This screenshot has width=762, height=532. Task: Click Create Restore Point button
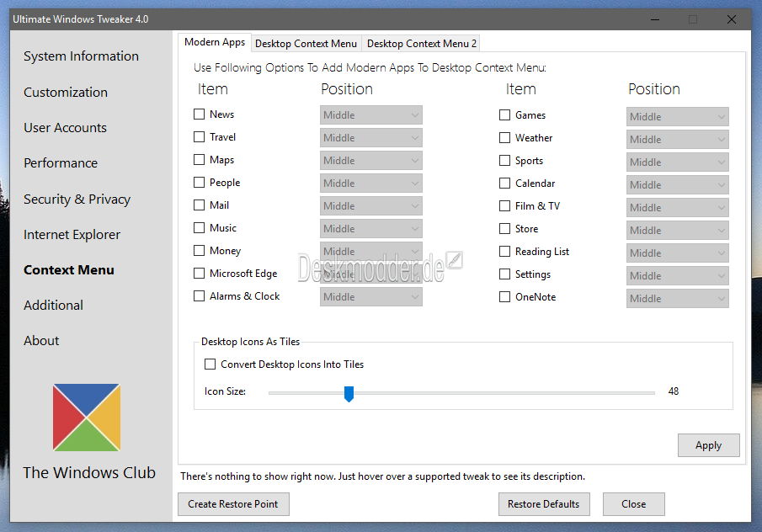[x=233, y=504]
